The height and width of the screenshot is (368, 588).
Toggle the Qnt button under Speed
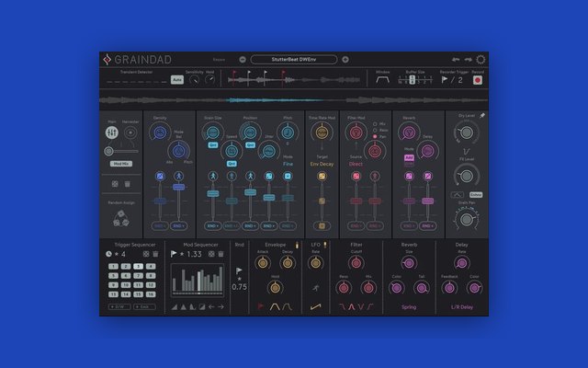[x=232, y=164]
